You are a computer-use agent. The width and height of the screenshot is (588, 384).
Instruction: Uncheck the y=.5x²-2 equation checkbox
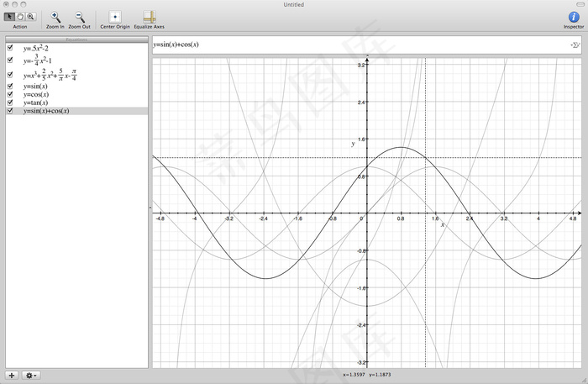pos(10,48)
